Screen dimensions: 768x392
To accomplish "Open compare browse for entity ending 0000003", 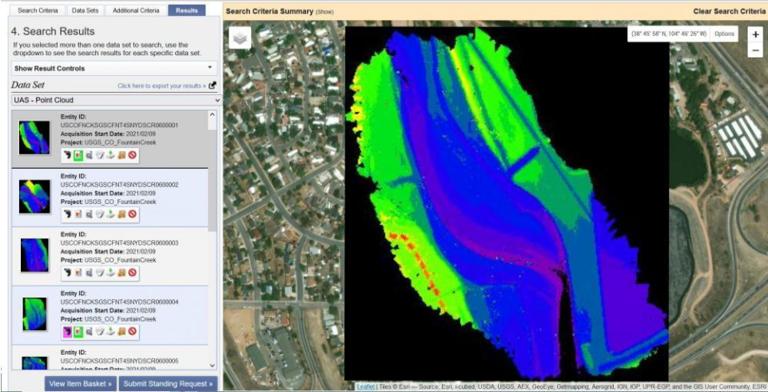I will [x=89, y=272].
